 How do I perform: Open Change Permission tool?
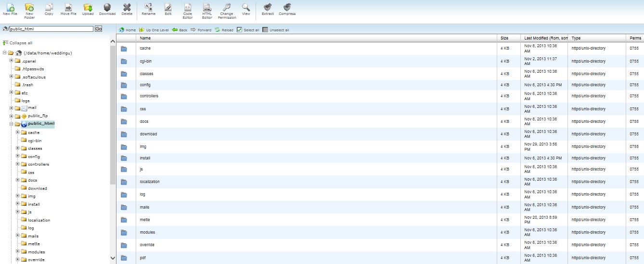227,8
